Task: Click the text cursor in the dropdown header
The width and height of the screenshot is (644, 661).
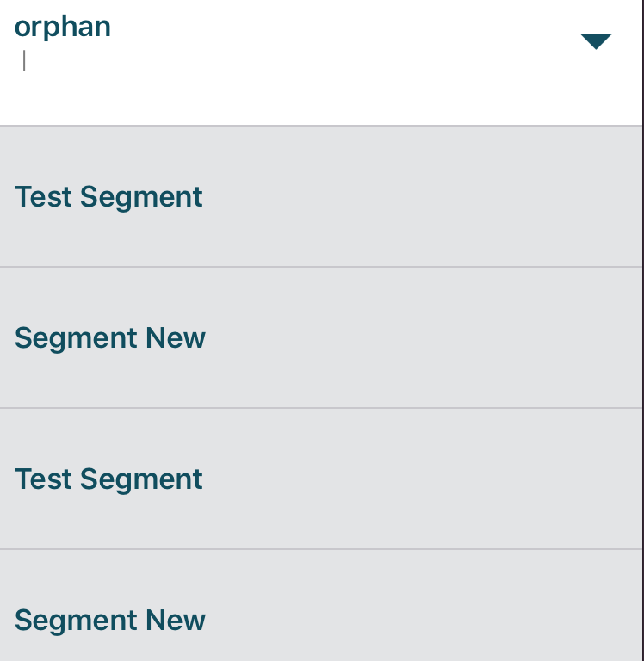Action: (x=25, y=62)
